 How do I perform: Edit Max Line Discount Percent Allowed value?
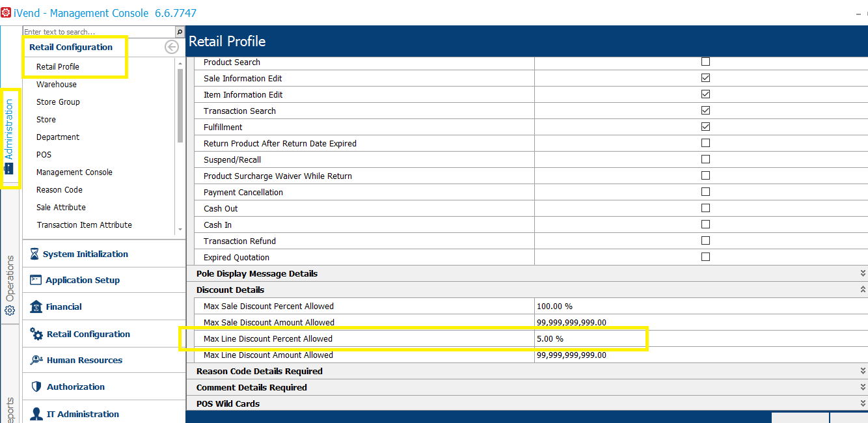701,338
